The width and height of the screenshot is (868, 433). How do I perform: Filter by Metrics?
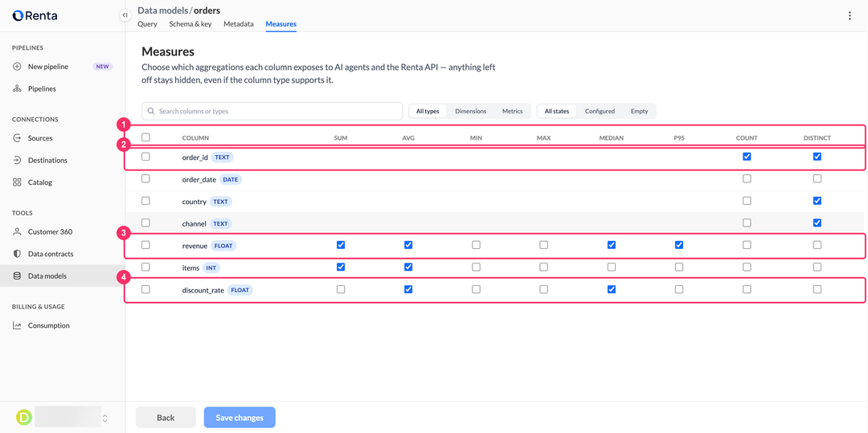[512, 111]
